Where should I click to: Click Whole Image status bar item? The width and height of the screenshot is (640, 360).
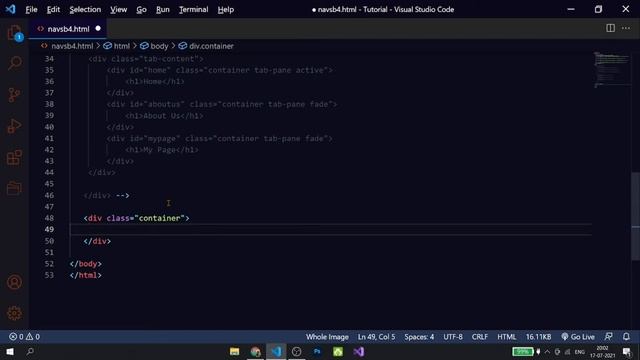coord(327,337)
